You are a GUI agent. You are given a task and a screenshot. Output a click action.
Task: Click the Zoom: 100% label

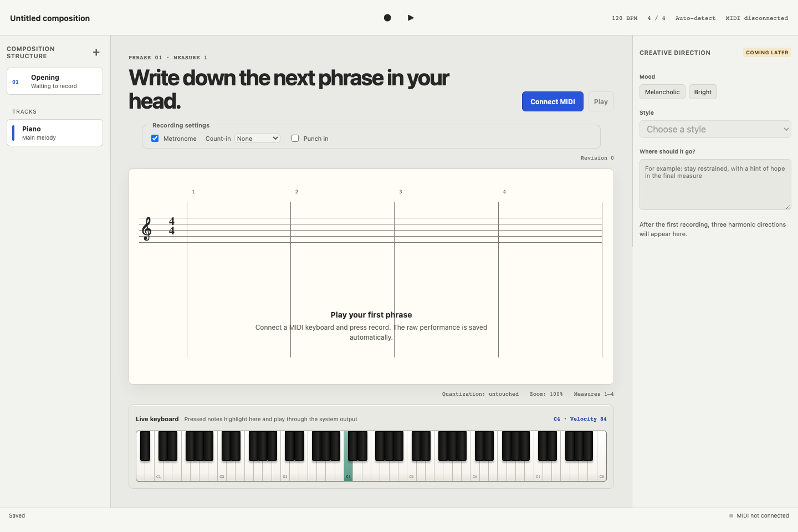coord(546,394)
